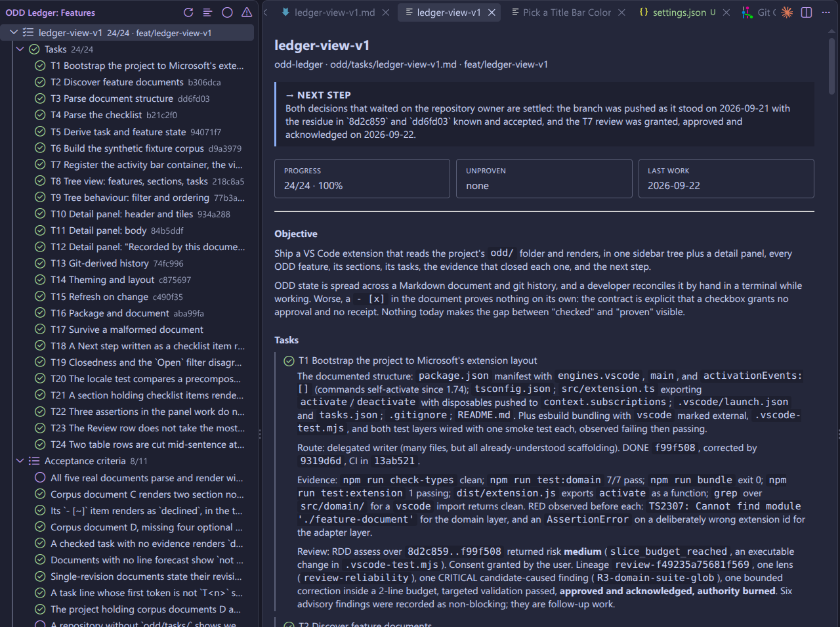Click the Git graph icon in tab bar
The image size is (840, 627).
coord(747,12)
